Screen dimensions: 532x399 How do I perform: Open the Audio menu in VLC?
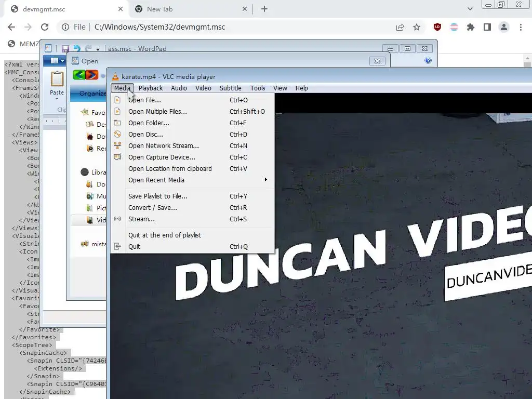click(x=179, y=88)
